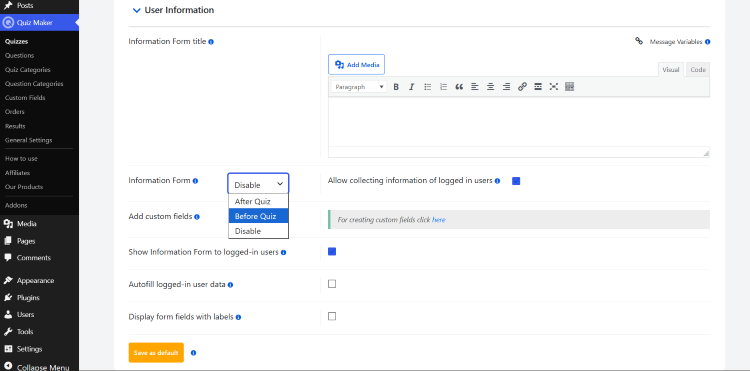The height and width of the screenshot is (371, 750).
Task: Insert a blockquote in the editor
Action: 459,87
